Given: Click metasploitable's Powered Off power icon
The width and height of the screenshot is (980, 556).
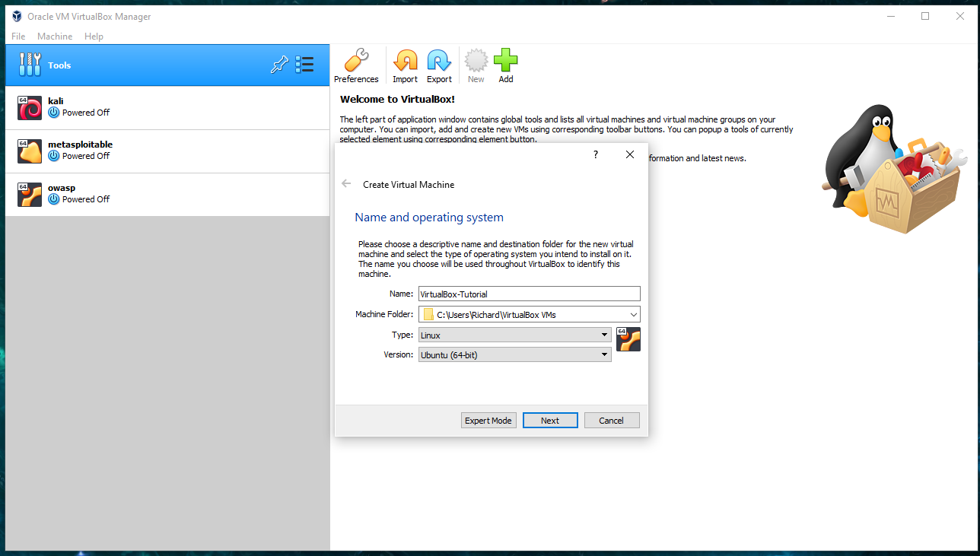Looking at the screenshot, I should (53, 156).
